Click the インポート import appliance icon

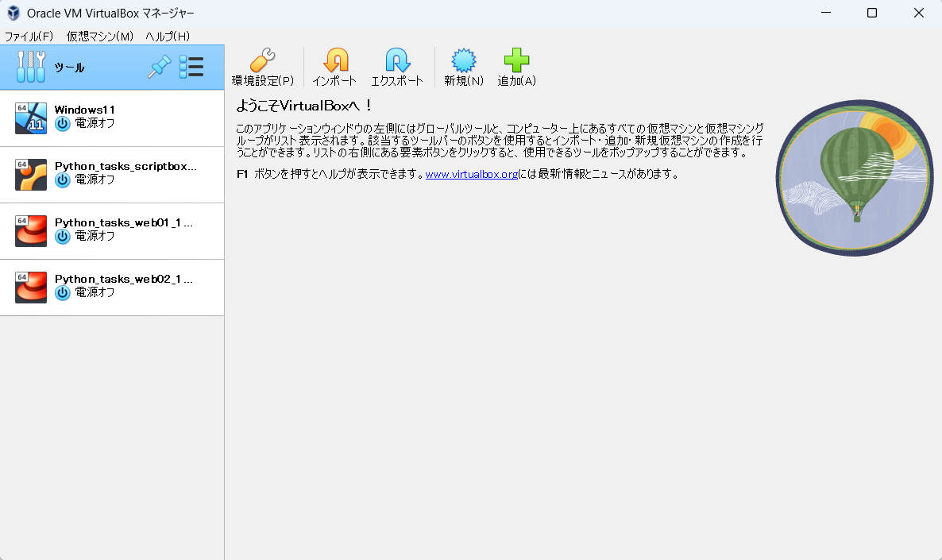click(x=336, y=60)
